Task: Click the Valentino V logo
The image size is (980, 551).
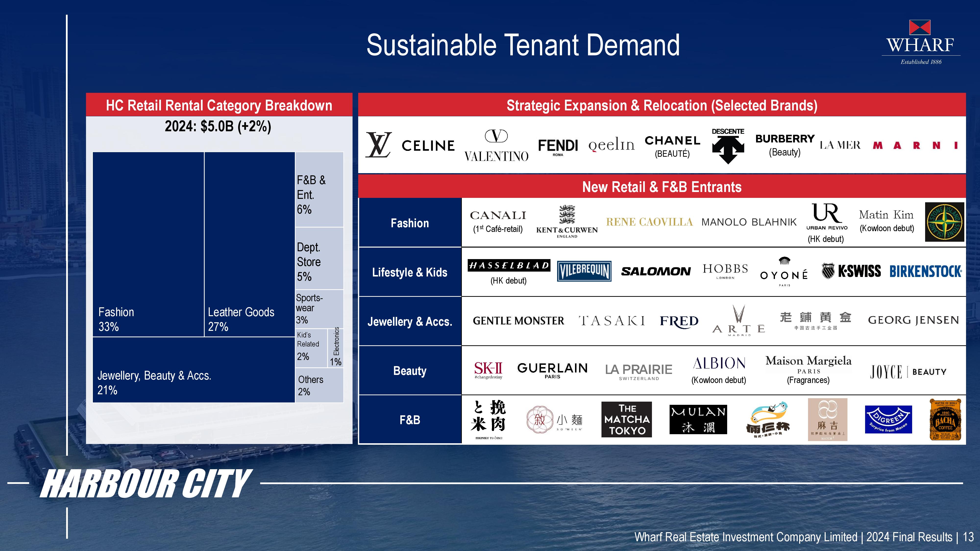Action: pyautogui.click(x=496, y=146)
